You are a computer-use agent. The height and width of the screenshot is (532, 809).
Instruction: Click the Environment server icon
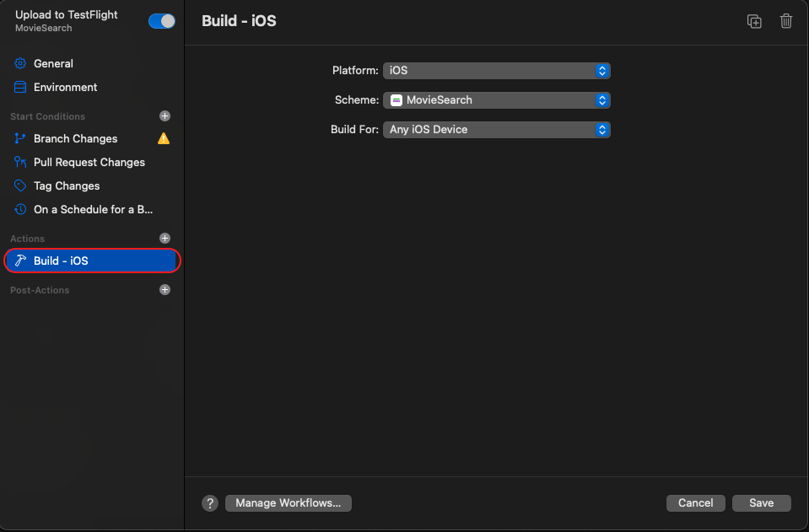coord(20,87)
